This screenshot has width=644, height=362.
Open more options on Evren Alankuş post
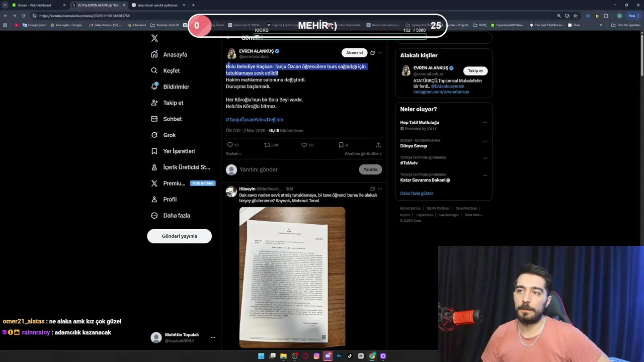(x=380, y=53)
